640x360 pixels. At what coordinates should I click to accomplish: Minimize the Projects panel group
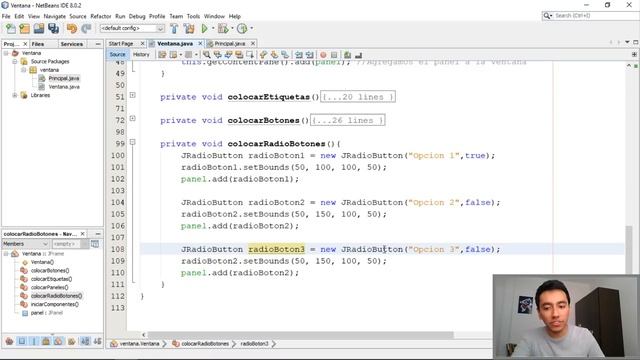[x=98, y=44]
